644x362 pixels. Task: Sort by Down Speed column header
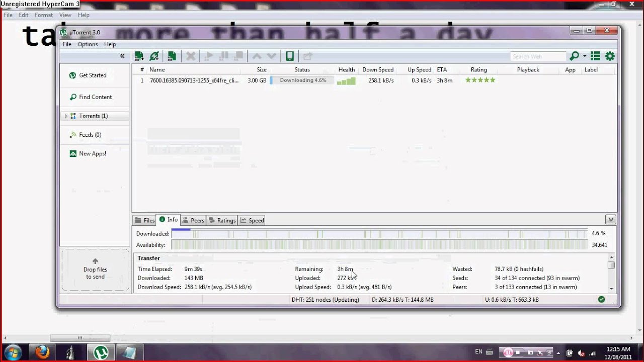click(378, 70)
